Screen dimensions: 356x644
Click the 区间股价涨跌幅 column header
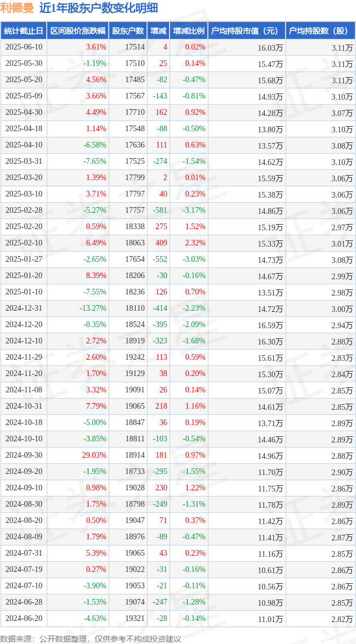pyautogui.click(x=78, y=31)
